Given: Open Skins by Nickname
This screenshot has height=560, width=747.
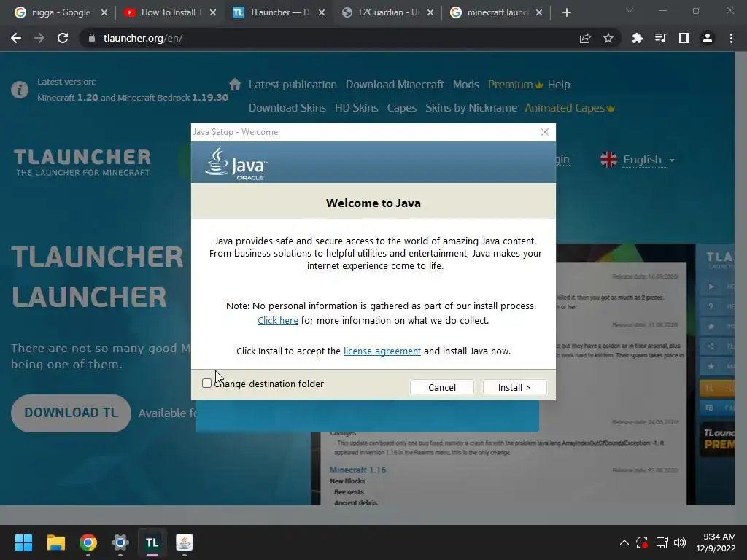Looking at the screenshot, I should click(x=471, y=108).
